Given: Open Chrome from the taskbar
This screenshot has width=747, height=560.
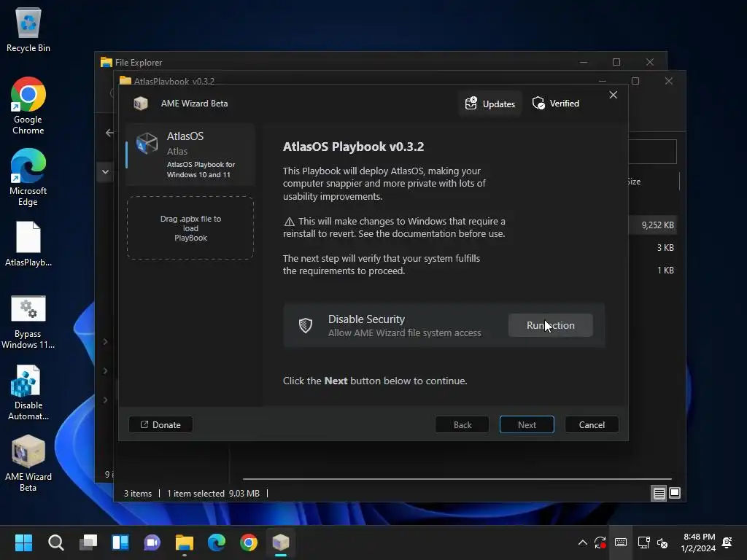Looking at the screenshot, I should pos(248,542).
